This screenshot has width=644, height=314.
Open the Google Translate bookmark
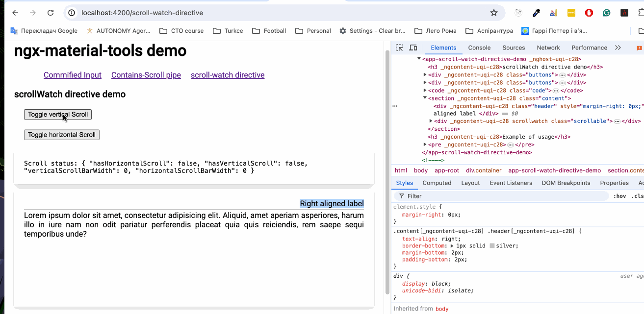[x=44, y=30]
